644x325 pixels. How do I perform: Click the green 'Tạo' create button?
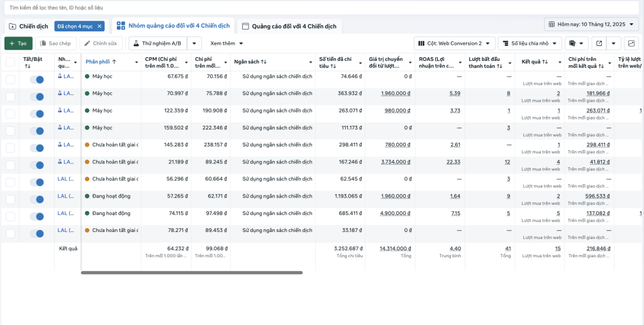pyautogui.click(x=18, y=43)
